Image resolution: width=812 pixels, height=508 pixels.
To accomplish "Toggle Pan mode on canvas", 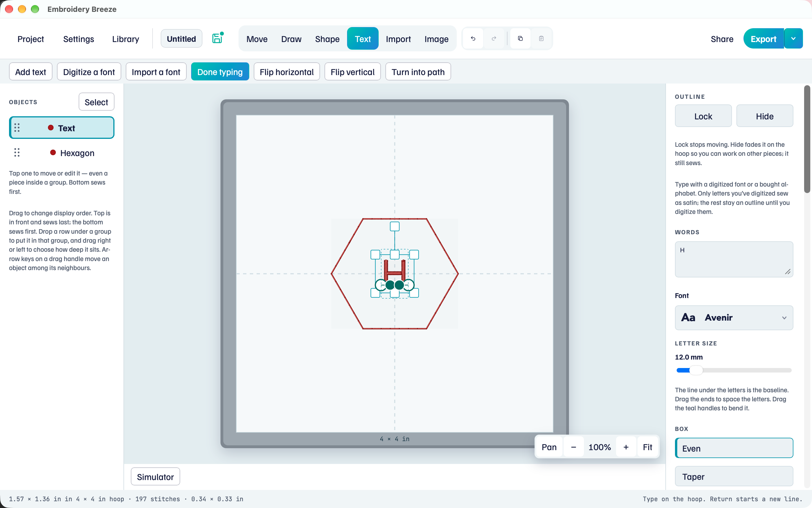I will (549, 447).
